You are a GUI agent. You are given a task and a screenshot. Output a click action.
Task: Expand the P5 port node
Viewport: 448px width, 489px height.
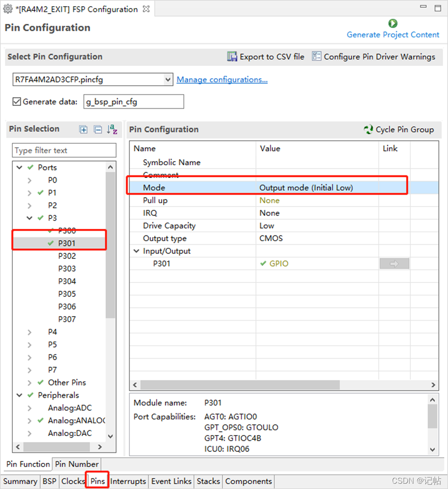pos(29,345)
